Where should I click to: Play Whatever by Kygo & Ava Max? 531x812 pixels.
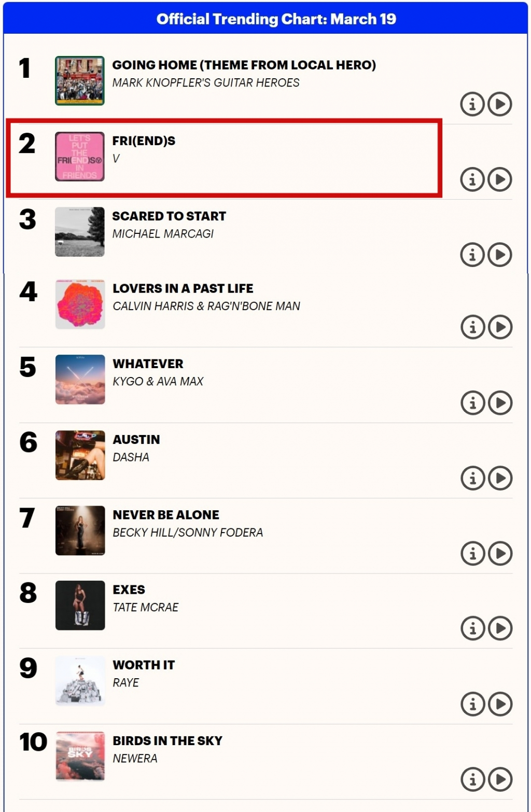[500, 403]
